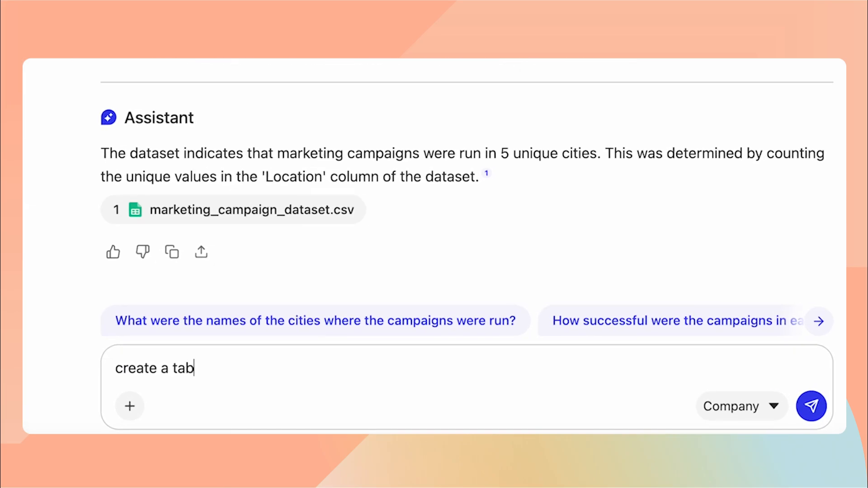
Task: Click the superscript citation number 1
Action: [486, 173]
